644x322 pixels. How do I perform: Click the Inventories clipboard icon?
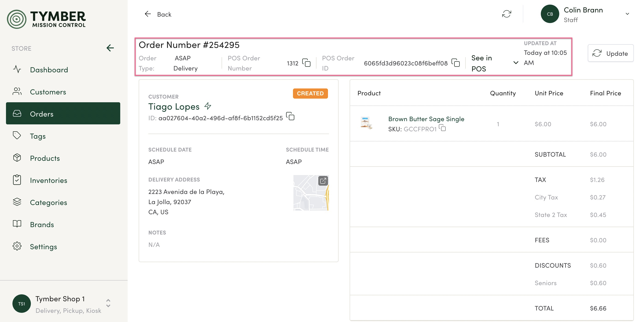coord(17,180)
